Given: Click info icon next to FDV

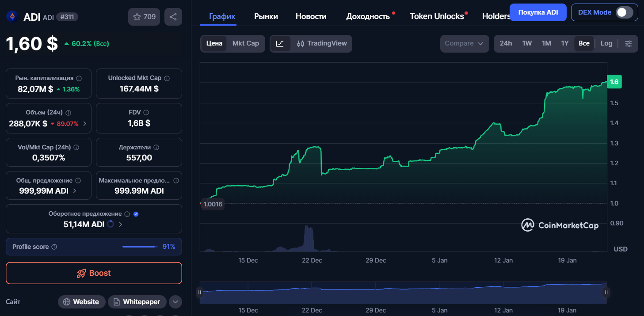Looking at the screenshot, I should [x=146, y=113].
